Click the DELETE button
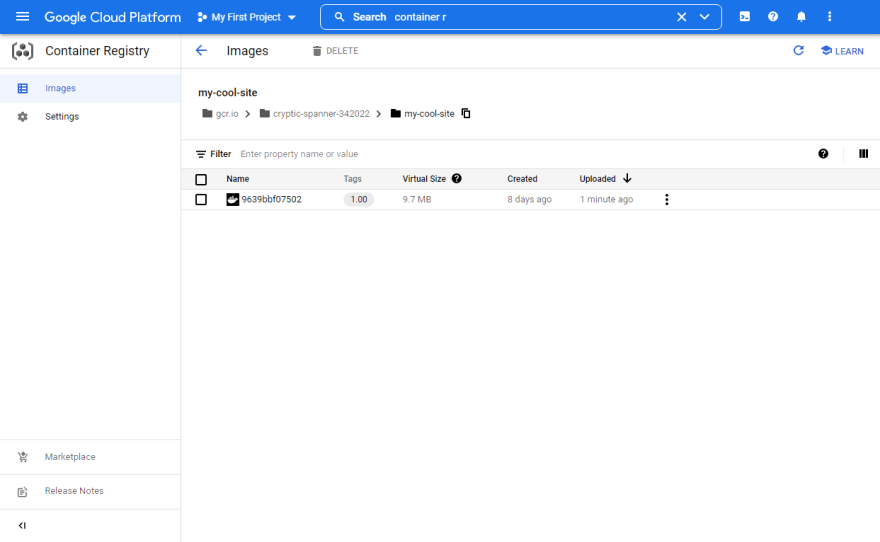Image resolution: width=880 pixels, height=542 pixels. (x=335, y=51)
